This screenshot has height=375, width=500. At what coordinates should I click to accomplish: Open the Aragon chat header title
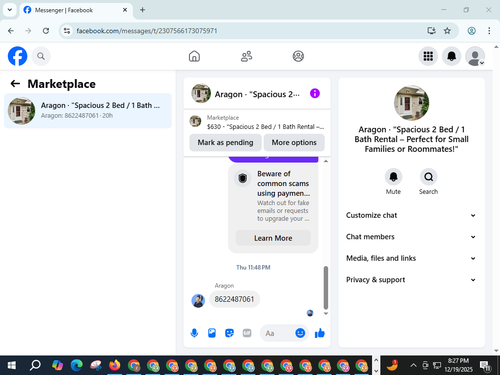(257, 94)
